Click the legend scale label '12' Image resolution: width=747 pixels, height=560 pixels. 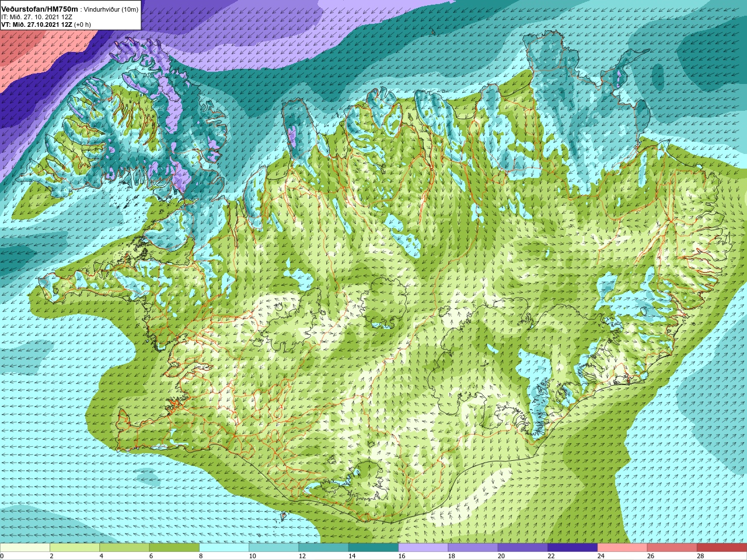302,556
